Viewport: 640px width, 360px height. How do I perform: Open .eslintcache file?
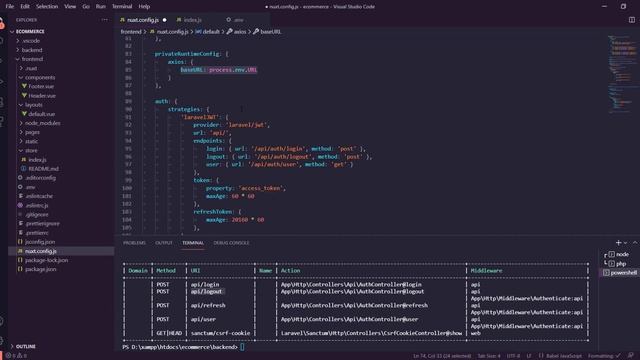coord(39,196)
